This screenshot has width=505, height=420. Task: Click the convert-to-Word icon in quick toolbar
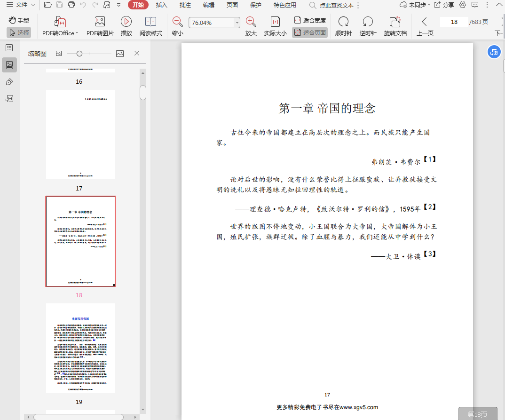click(x=107, y=5)
